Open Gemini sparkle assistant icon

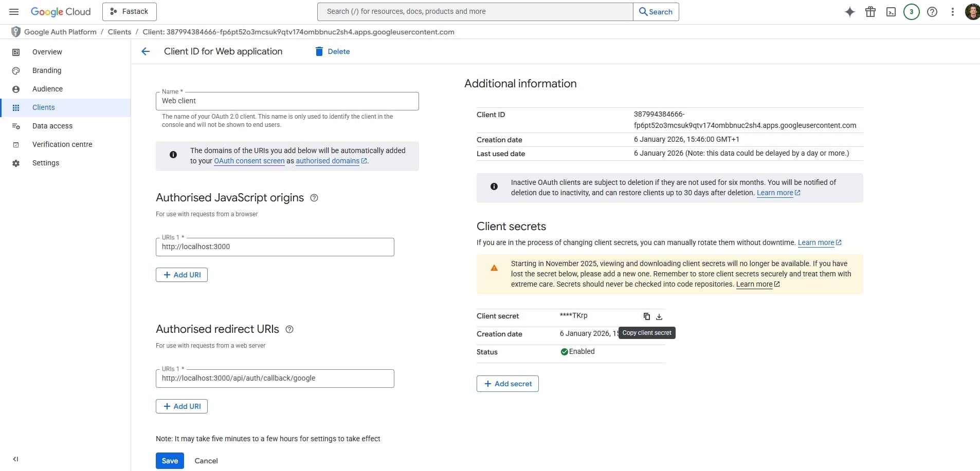(850, 12)
